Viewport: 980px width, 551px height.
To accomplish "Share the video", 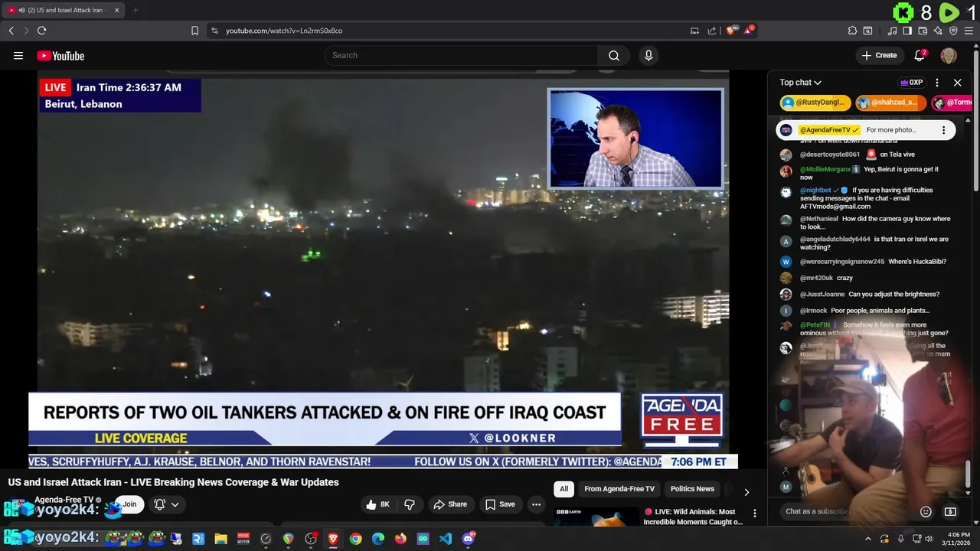I will pos(449,504).
